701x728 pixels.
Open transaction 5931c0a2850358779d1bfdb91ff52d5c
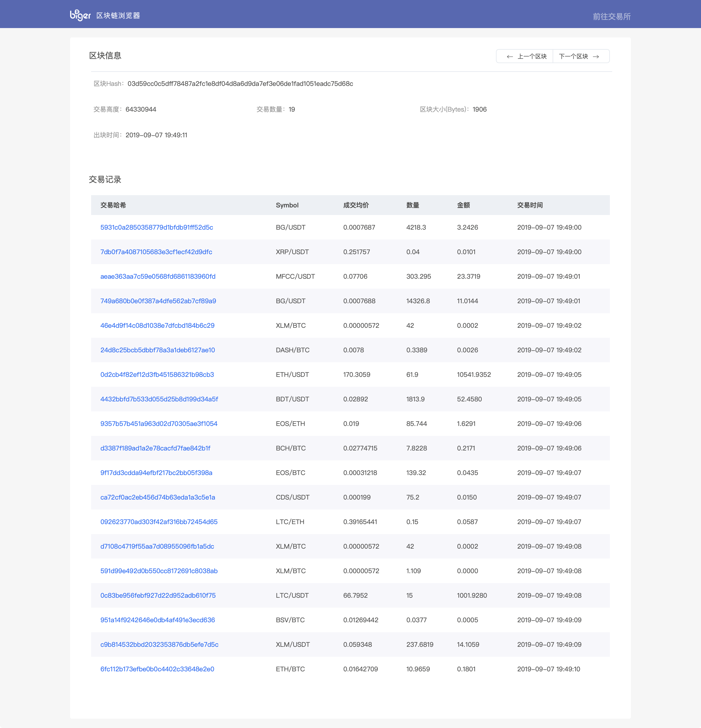tap(157, 227)
